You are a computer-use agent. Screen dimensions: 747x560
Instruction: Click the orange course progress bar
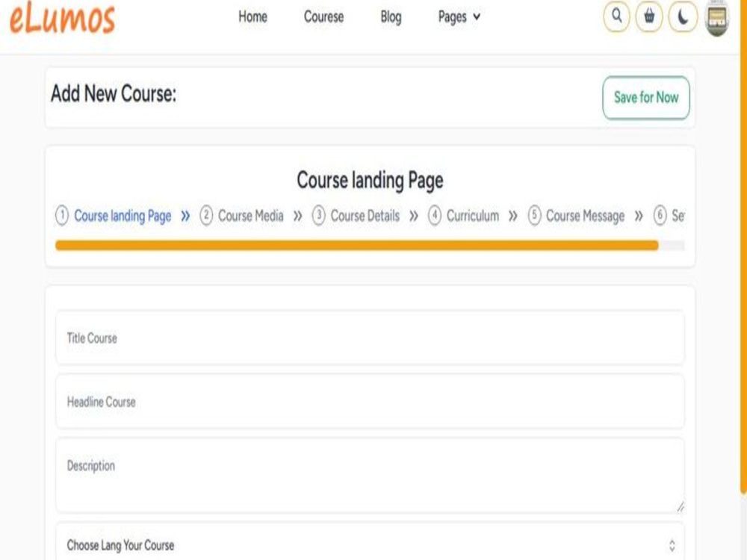pos(357,245)
